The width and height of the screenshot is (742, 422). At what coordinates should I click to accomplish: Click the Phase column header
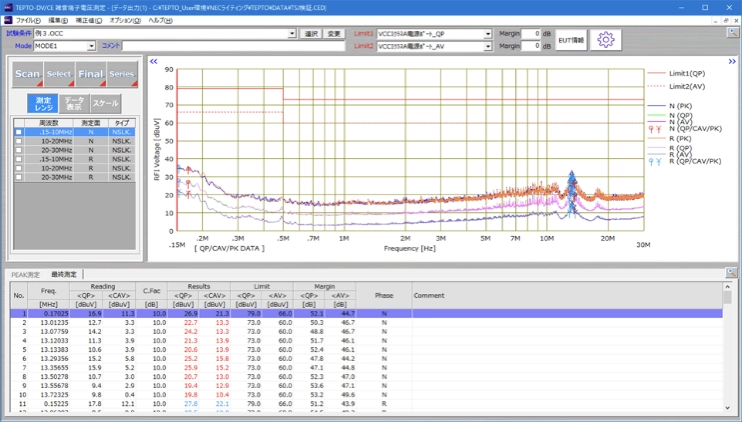384,295
